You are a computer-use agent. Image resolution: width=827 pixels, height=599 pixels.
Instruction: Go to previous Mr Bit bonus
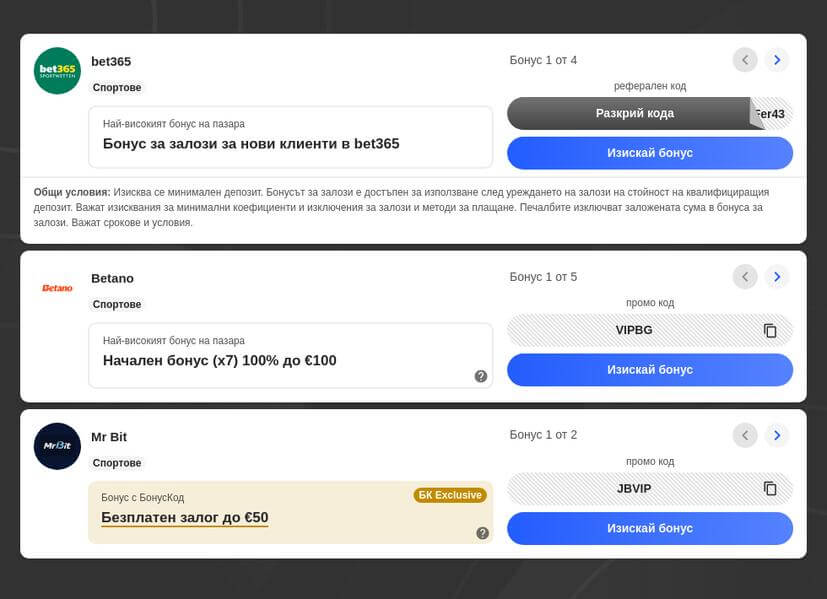[745, 435]
